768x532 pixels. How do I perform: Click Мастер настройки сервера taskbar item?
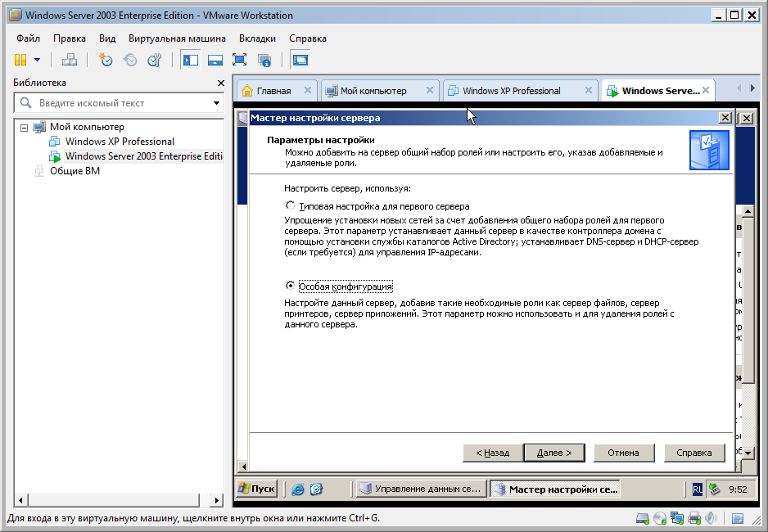point(555,489)
